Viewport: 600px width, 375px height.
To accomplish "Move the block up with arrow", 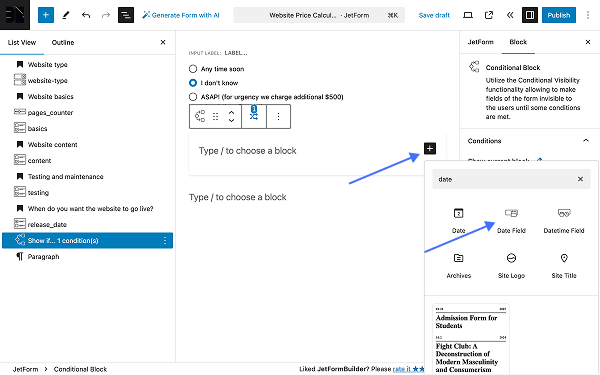I will (x=231, y=112).
